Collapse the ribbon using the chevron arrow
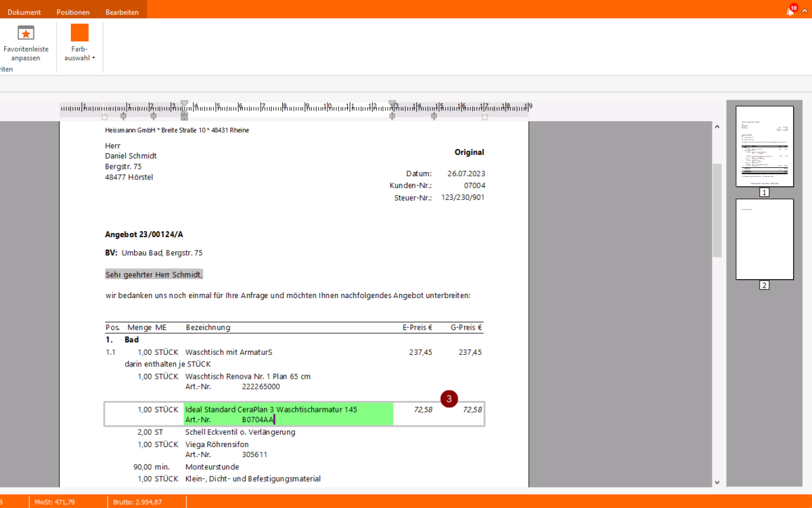 (x=803, y=10)
